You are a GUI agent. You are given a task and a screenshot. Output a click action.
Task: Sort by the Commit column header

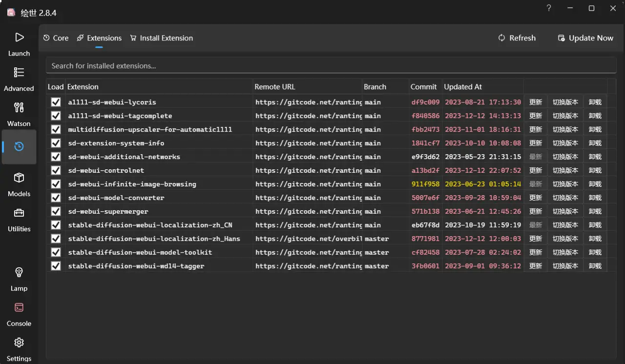pos(425,87)
